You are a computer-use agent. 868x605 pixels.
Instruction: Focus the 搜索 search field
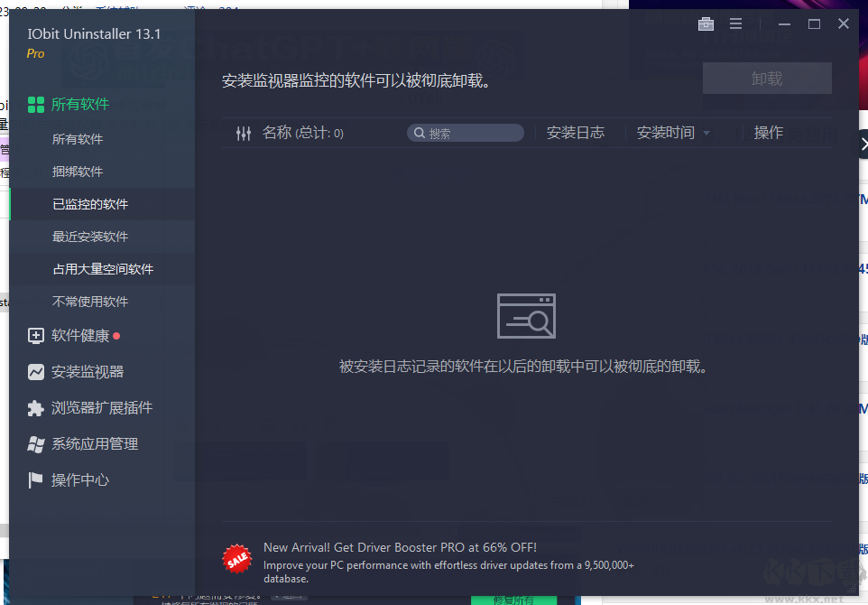tap(466, 133)
